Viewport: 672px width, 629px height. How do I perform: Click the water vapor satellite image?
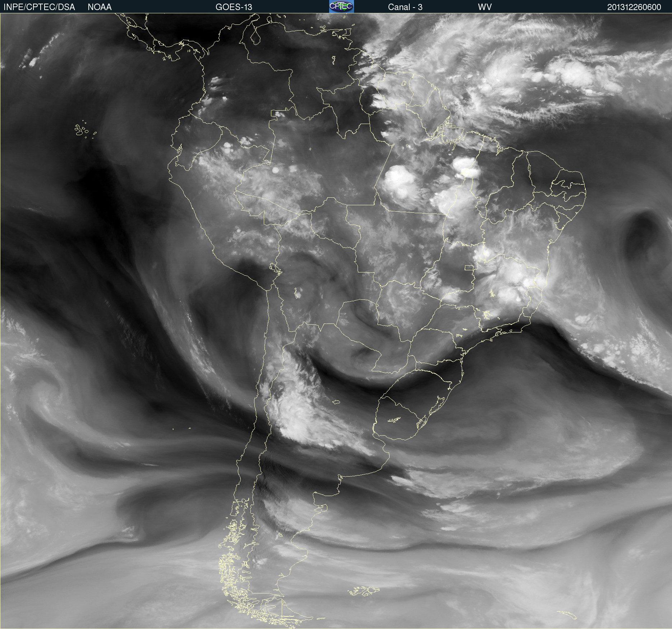pos(336,321)
